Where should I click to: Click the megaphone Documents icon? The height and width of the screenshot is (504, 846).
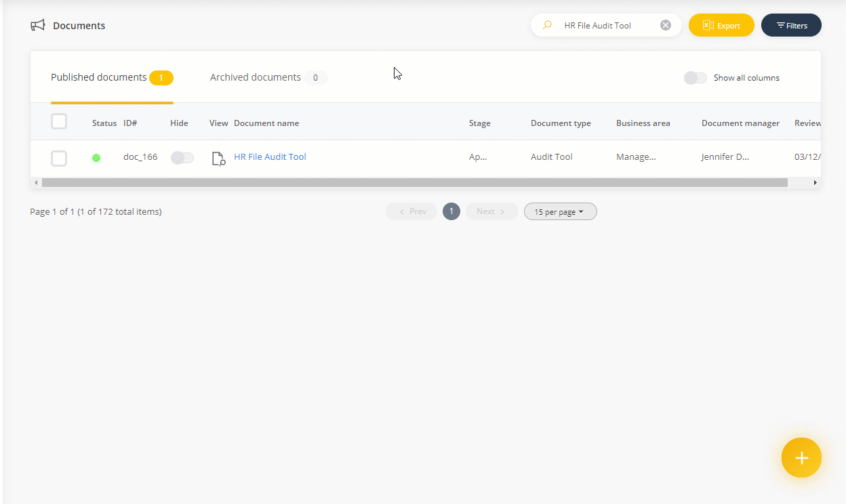click(x=38, y=26)
